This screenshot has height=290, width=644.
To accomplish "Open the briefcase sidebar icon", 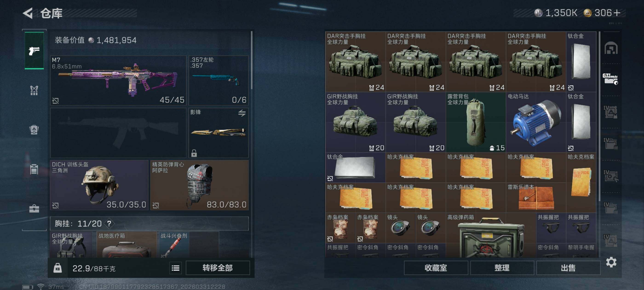I will click(x=34, y=209).
